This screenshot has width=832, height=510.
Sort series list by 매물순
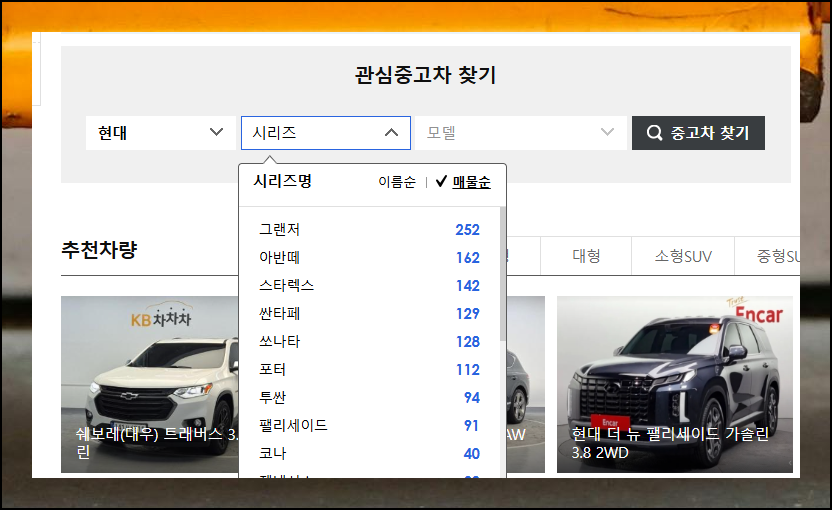[471, 182]
